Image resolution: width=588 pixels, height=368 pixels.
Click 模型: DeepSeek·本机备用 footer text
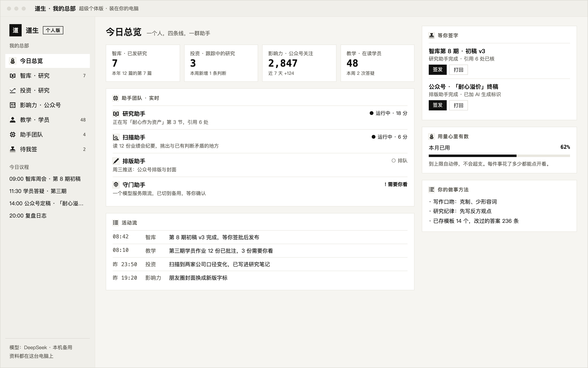pyautogui.click(x=41, y=348)
